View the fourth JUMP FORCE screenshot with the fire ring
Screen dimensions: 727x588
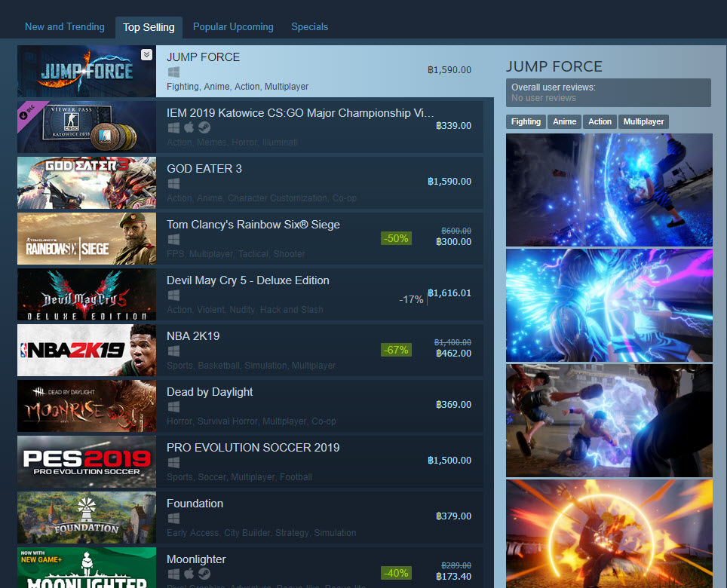(x=609, y=534)
